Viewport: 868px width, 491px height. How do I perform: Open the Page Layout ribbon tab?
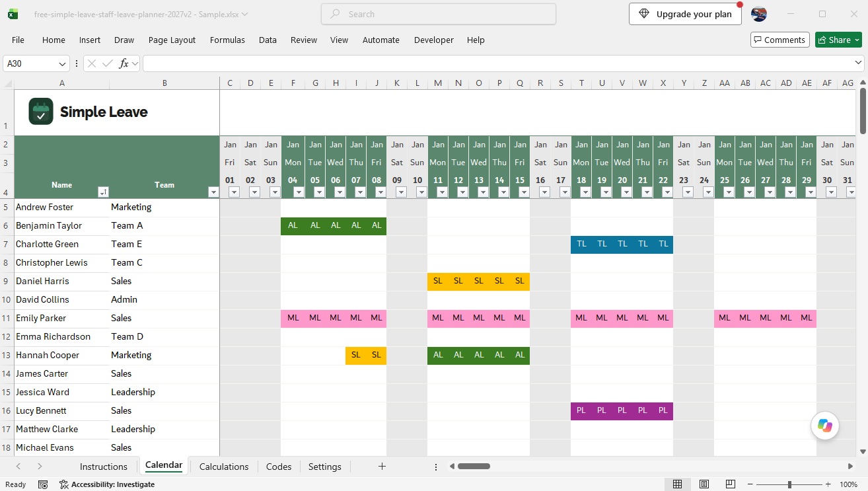pyautogui.click(x=172, y=40)
